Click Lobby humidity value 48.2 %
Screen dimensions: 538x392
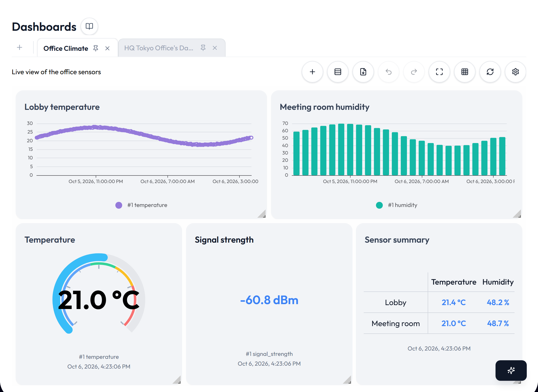tap(498, 302)
